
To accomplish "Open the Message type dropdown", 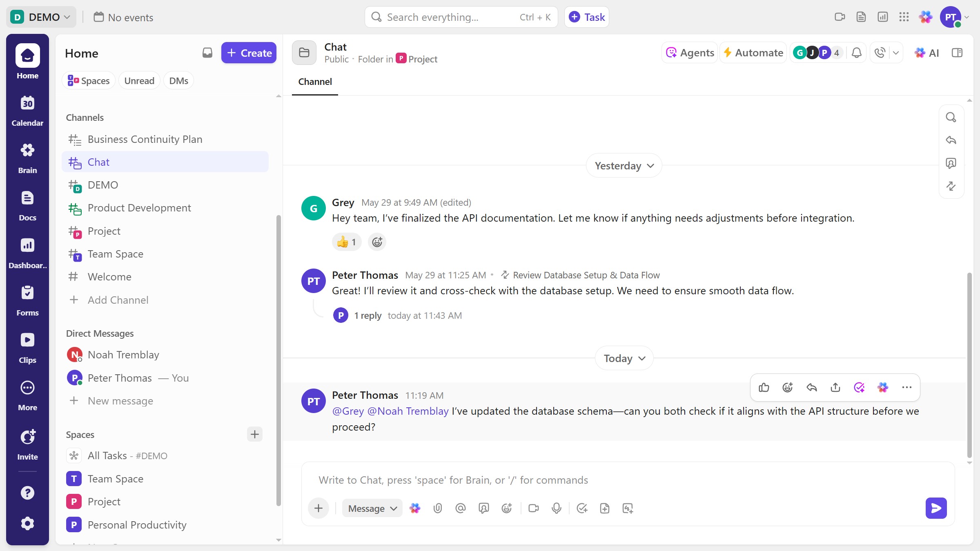I will coord(372,508).
